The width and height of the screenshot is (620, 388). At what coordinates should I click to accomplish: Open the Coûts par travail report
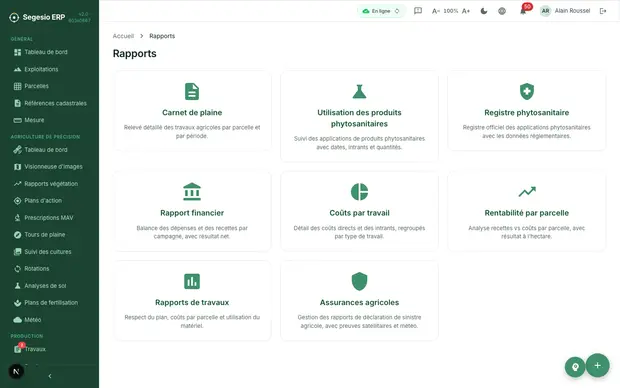coord(359,212)
